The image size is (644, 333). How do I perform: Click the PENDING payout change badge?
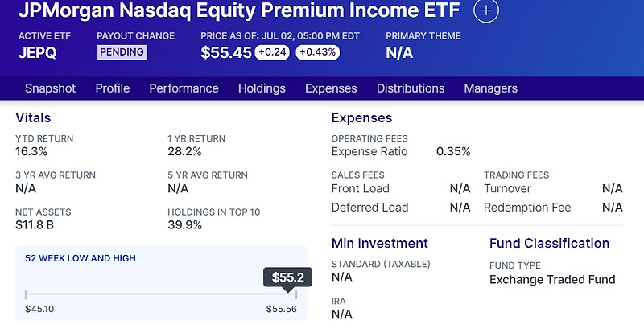pos(122,52)
